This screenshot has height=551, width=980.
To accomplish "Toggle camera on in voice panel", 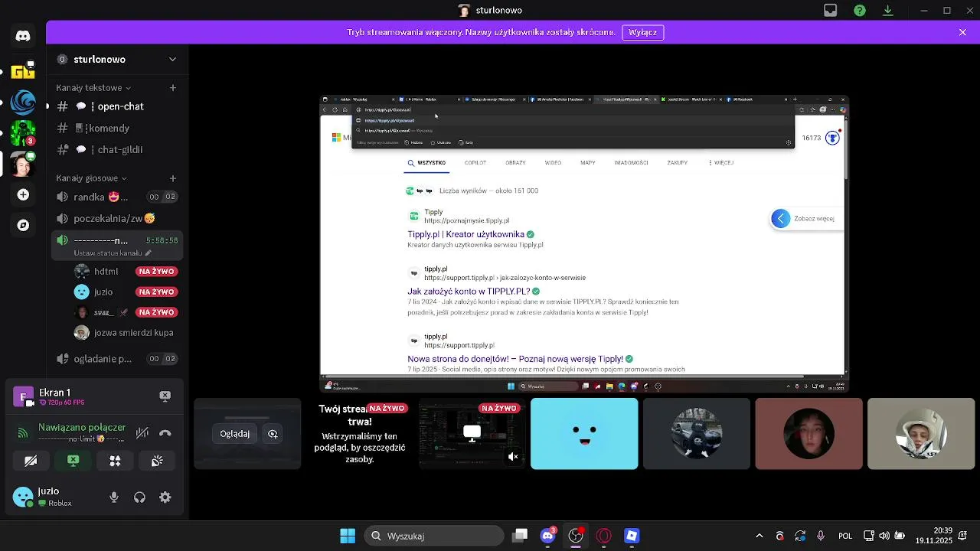I will (x=31, y=461).
